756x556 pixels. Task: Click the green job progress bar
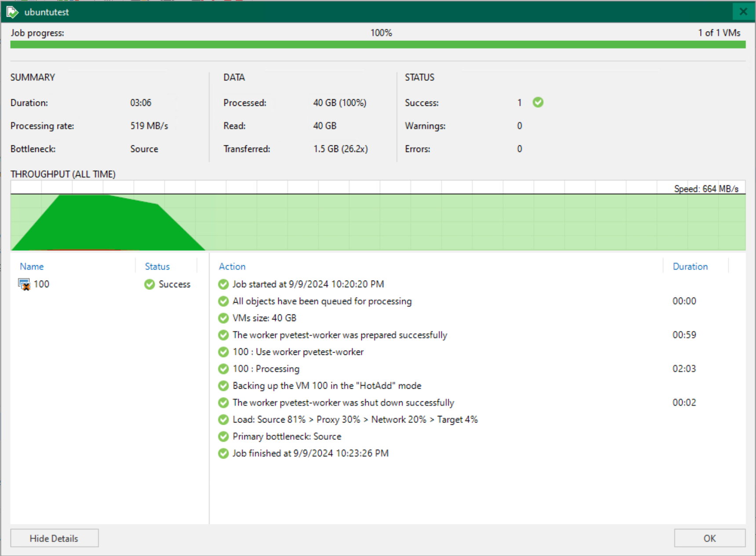(378, 44)
